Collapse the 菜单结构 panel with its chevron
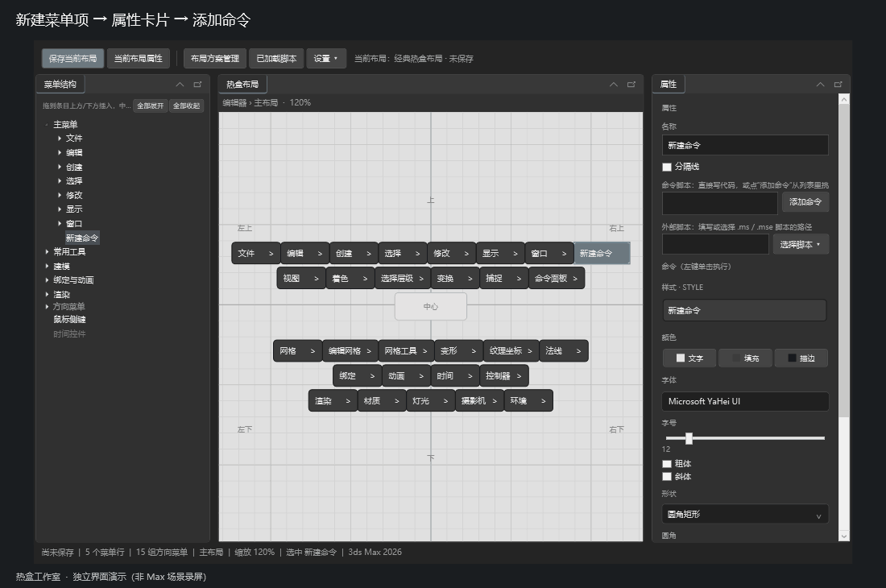The width and height of the screenshot is (886, 588). tap(180, 84)
